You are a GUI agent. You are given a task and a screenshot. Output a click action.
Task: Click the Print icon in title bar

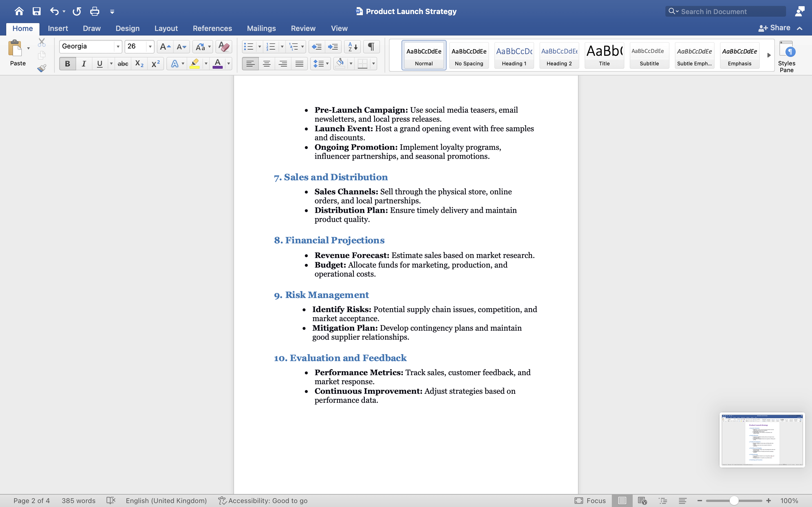tap(95, 11)
